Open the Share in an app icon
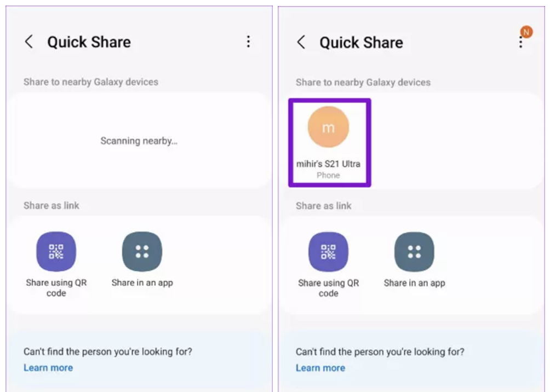 tap(142, 251)
